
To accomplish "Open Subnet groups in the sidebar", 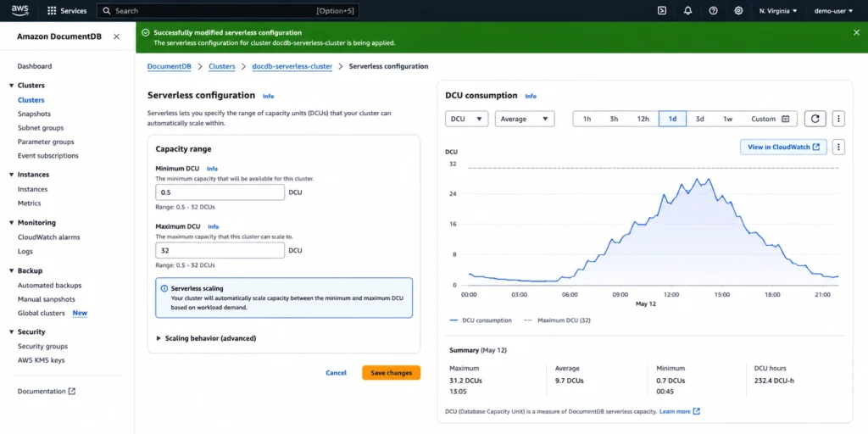I will click(x=41, y=128).
